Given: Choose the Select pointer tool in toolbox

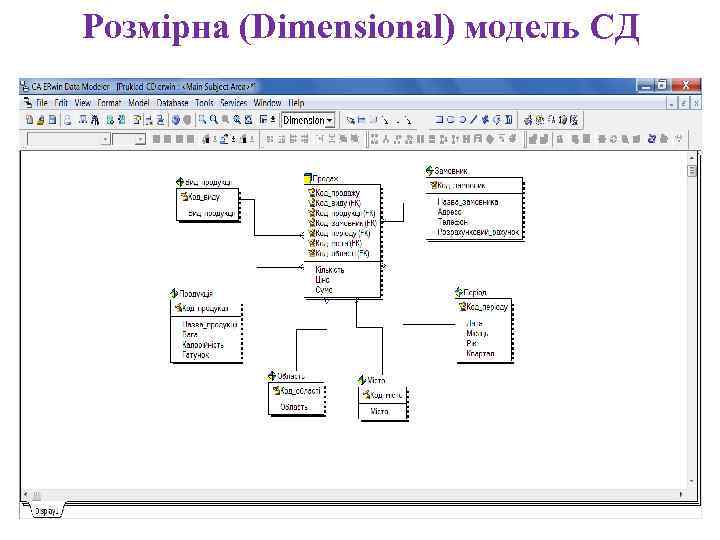Looking at the screenshot, I should point(350,120).
